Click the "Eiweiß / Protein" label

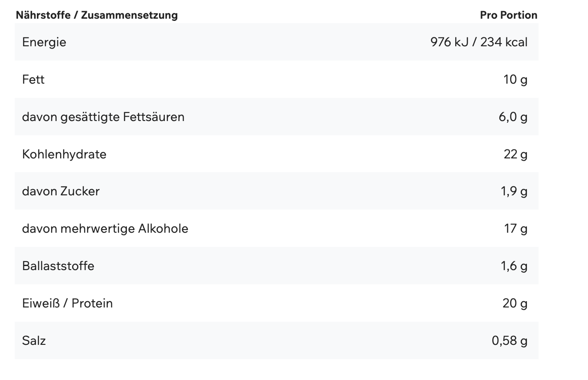coord(67,303)
